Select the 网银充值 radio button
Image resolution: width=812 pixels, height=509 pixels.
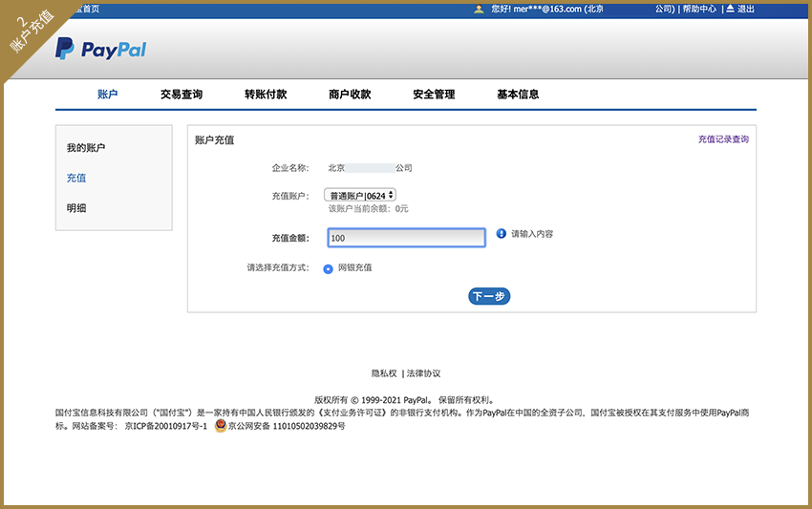328,268
